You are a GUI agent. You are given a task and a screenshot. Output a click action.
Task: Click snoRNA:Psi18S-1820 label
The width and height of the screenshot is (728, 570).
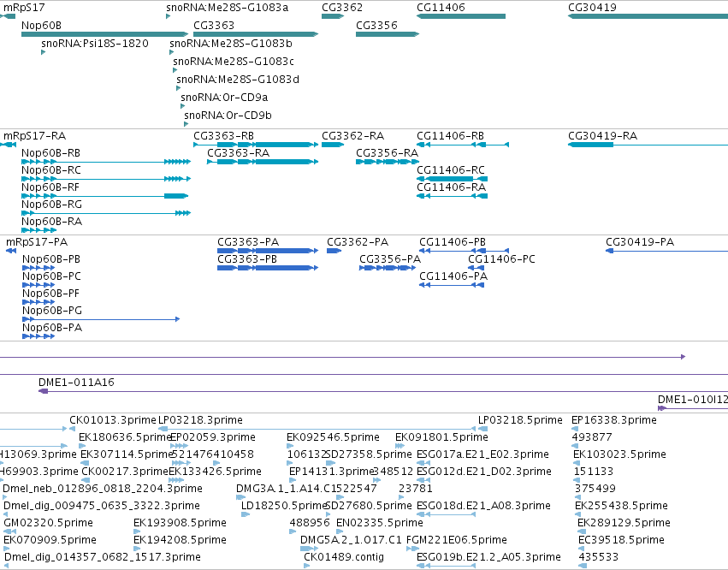[x=95, y=43]
